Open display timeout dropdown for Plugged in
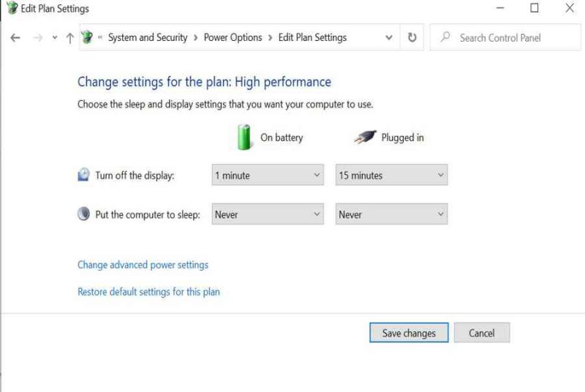This screenshot has height=392, width=585. 391,175
